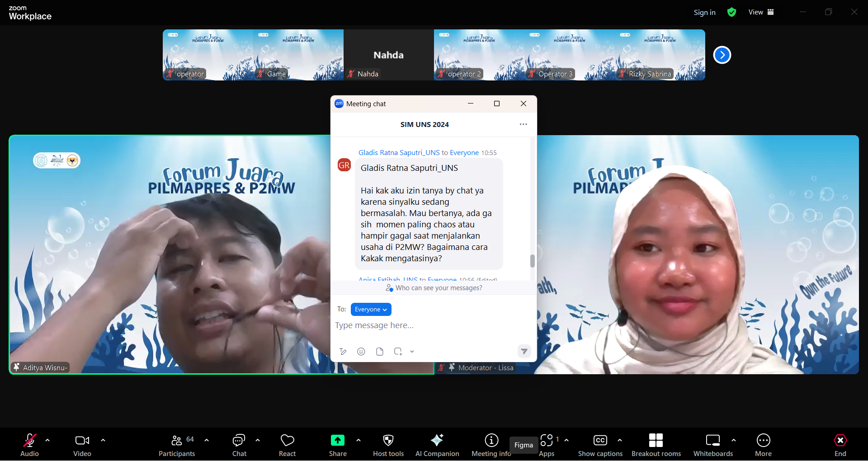The width and height of the screenshot is (868, 461).
Task: Unmute microphone with Audio button
Action: point(30,445)
